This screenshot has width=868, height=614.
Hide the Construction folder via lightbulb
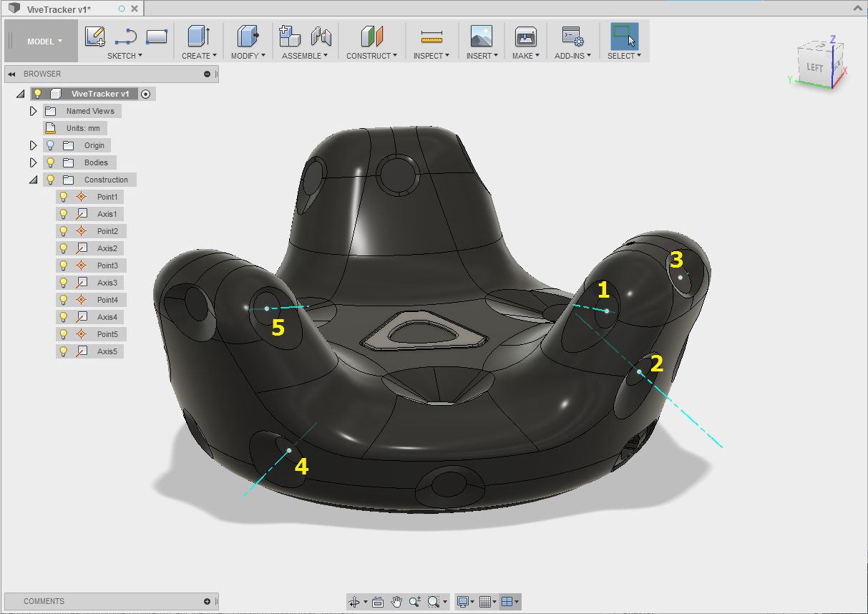point(50,180)
